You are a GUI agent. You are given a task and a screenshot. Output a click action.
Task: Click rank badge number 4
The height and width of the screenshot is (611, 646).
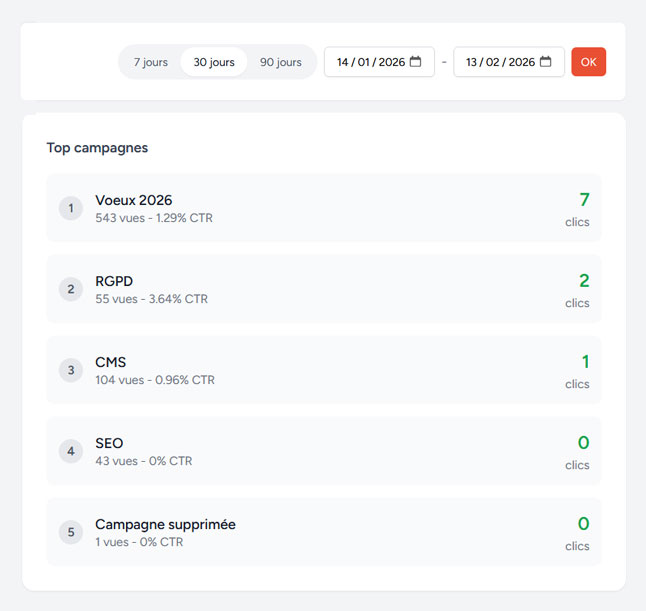pyautogui.click(x=70, y=451)
